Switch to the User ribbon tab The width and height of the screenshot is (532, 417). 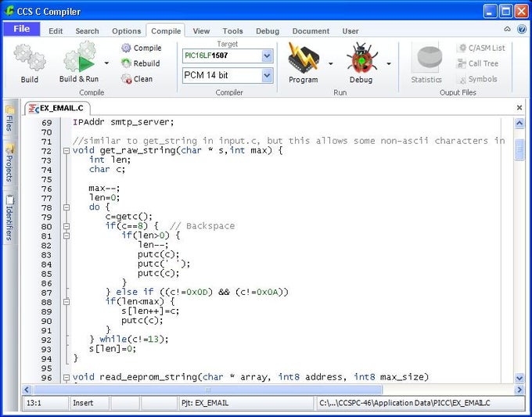pyautogui.click(x=350, y=31)
